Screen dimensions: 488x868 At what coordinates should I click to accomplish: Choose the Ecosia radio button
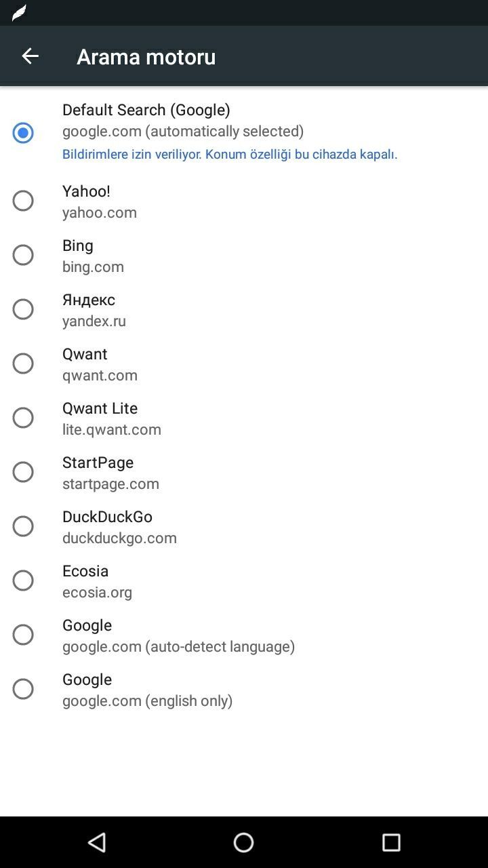coord(23,580)
